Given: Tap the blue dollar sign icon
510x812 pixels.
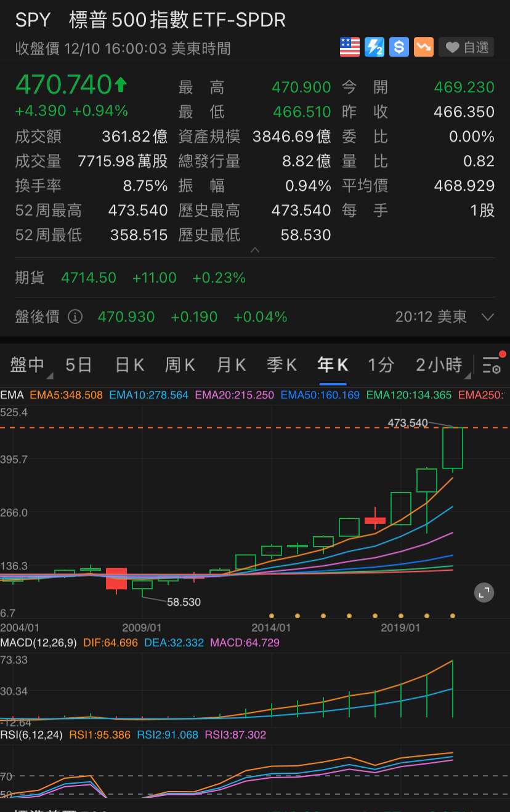Looking at the screenshot, I should (399, 47).
